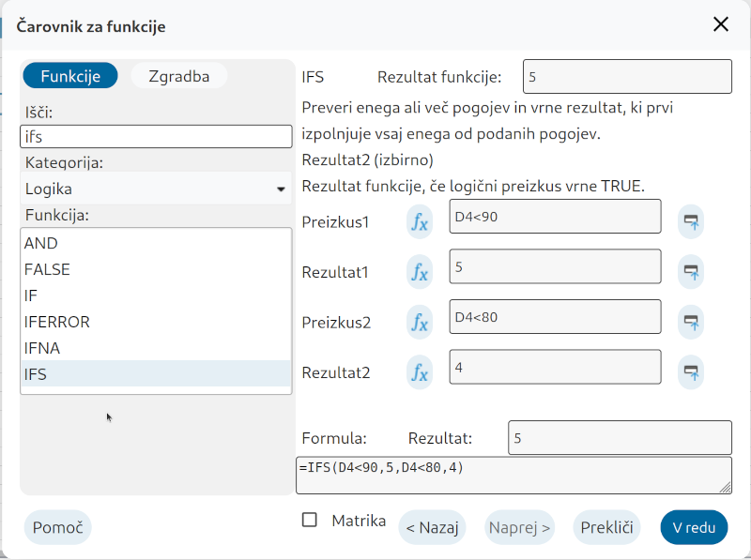Switch to the Zgradba tab
751x560 pixels.
pyautogui.click(x=178, y=76)
